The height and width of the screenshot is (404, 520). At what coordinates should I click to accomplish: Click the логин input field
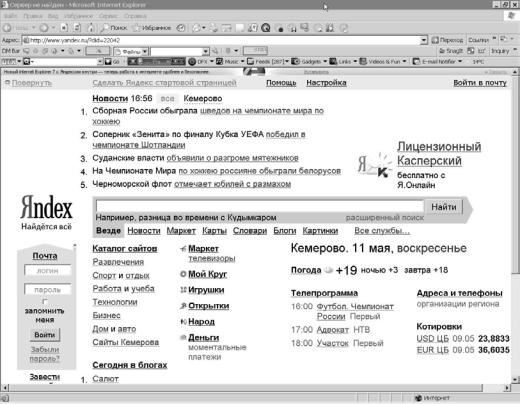coord(47,271)
